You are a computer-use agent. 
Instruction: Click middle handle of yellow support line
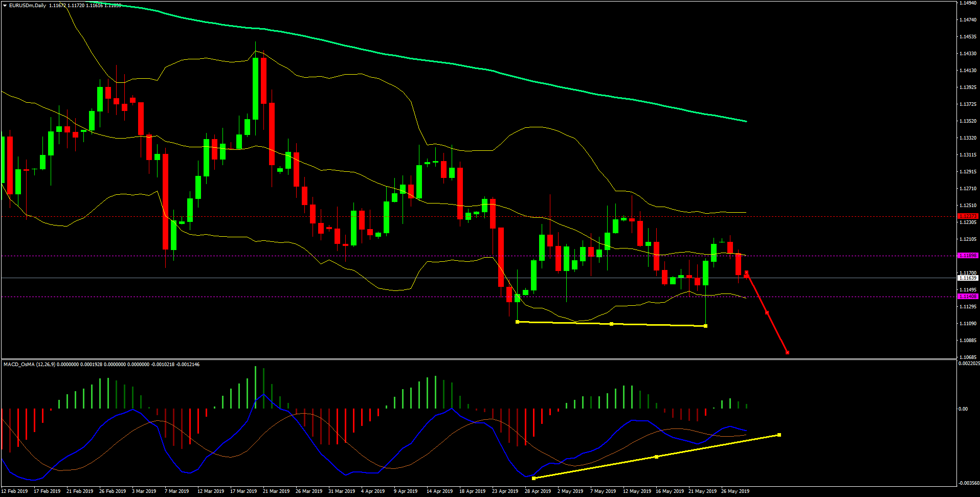coord(612,324)
